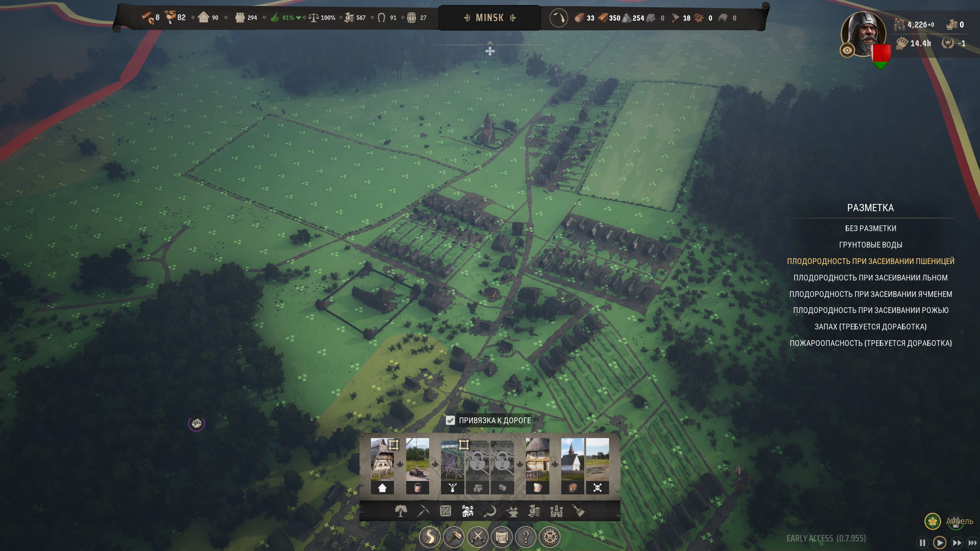The height and width of the screenshot is (551, 980).
Task: Click the red-green heraldic shield
Action: pos(881,57)
